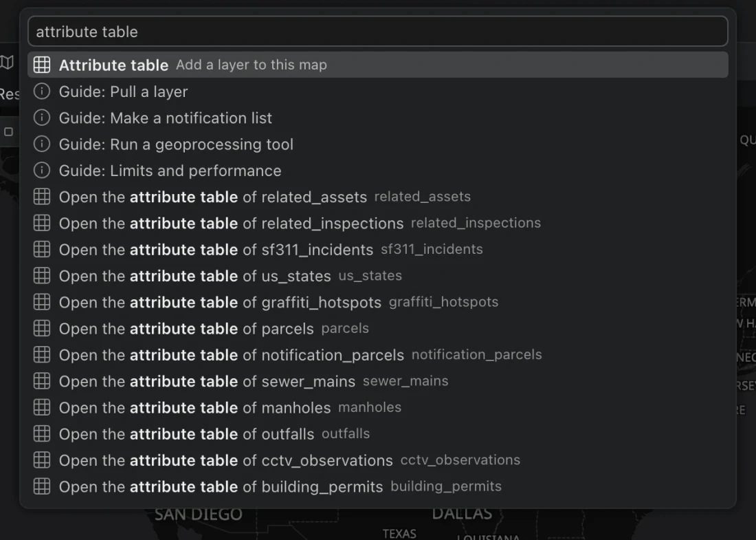The width and height of the screenshot is (756, 540).
Task: Open 'Guide: Run a geoprocessing tool'
Action: coord(377,144)
